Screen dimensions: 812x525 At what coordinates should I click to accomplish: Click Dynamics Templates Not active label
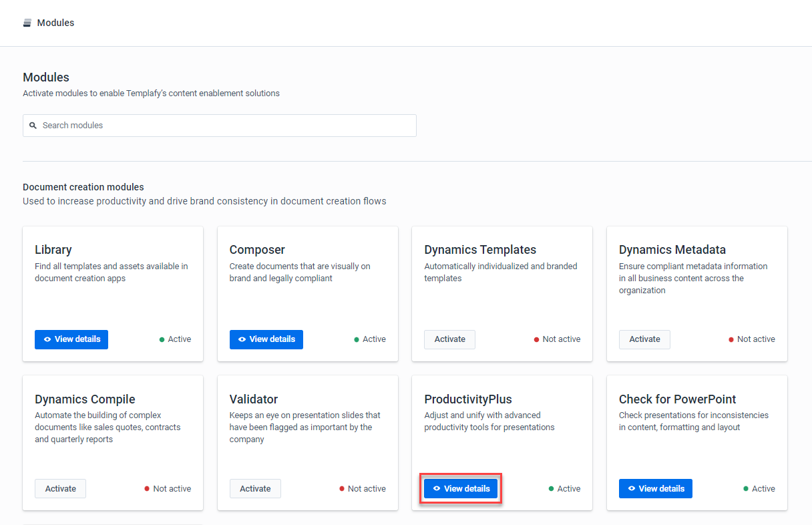(x=562, y=339)
